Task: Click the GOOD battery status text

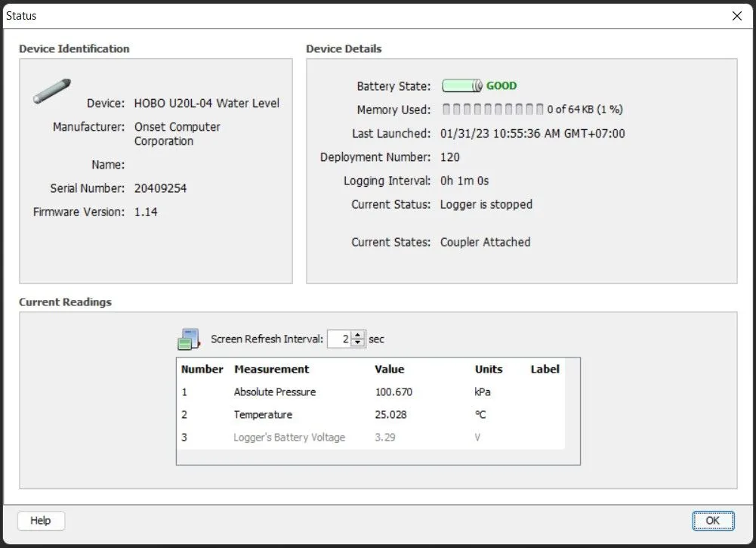Action: (x=501, y=86)
